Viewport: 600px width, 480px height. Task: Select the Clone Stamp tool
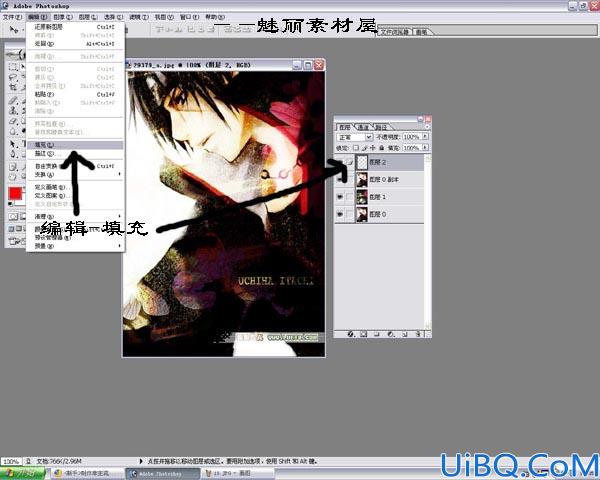point(13,111)
